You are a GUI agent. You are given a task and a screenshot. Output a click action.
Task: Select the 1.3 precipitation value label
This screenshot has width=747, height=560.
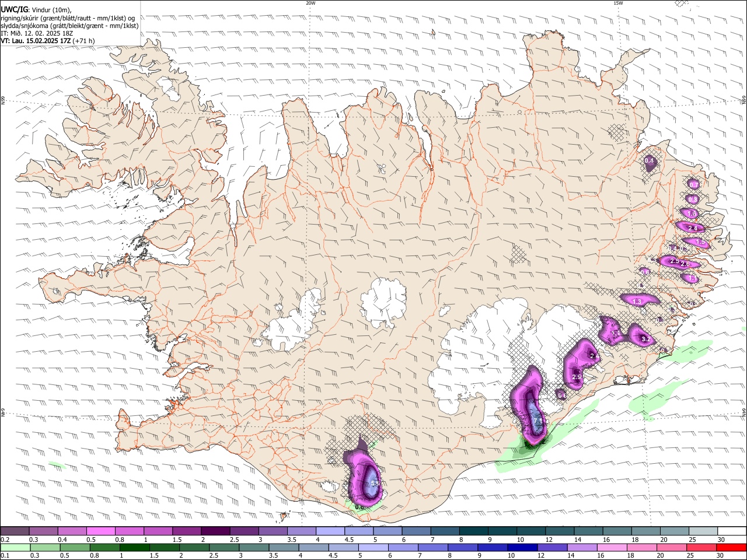(637, 302)
